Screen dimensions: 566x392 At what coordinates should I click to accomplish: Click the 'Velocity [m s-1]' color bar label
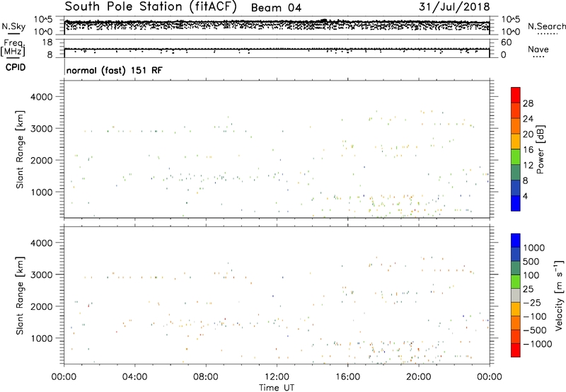click(559, 295)
